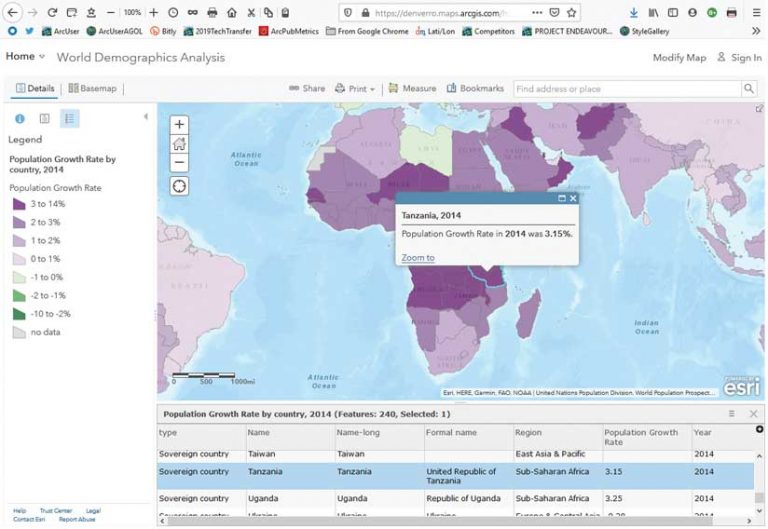The height and width of the screenshot is (529, 768).
Task: Open the attribute table options menu
Action: click(x=731, y=413)
